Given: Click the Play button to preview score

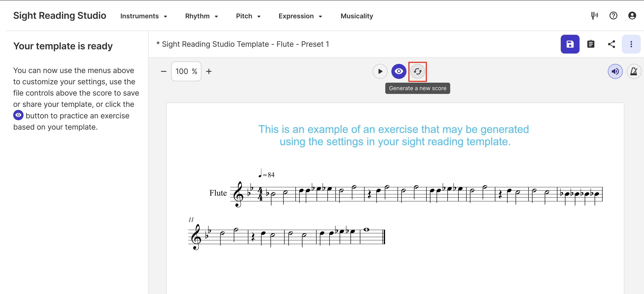Looking at the screenshot, I should [x=379, y=71].
